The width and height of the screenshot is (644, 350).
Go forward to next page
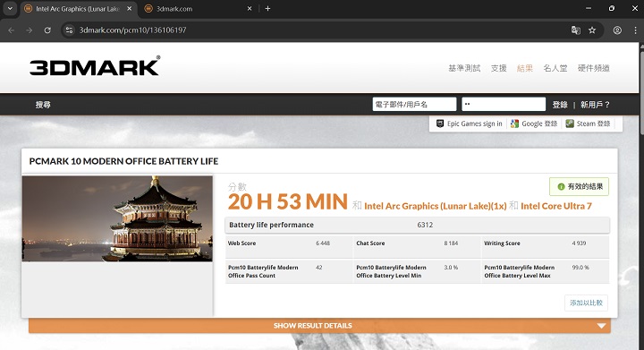click(30, 30)
